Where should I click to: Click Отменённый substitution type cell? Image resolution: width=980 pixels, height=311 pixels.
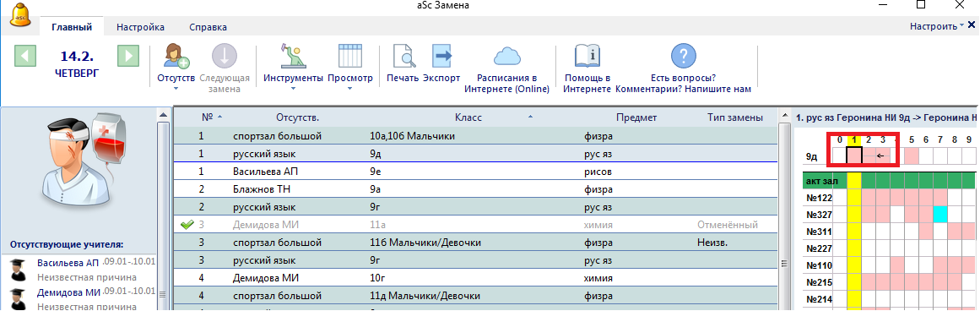728,225
